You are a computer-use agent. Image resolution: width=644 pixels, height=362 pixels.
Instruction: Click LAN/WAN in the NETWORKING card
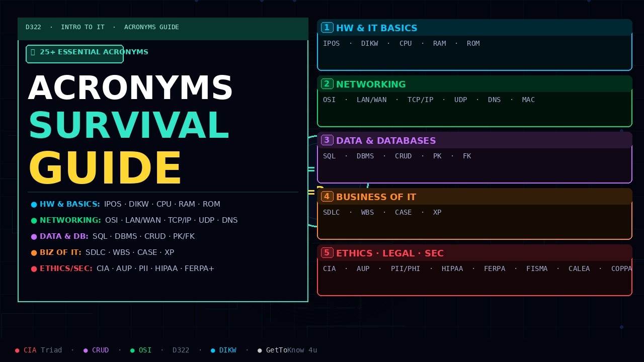(371, 100)
